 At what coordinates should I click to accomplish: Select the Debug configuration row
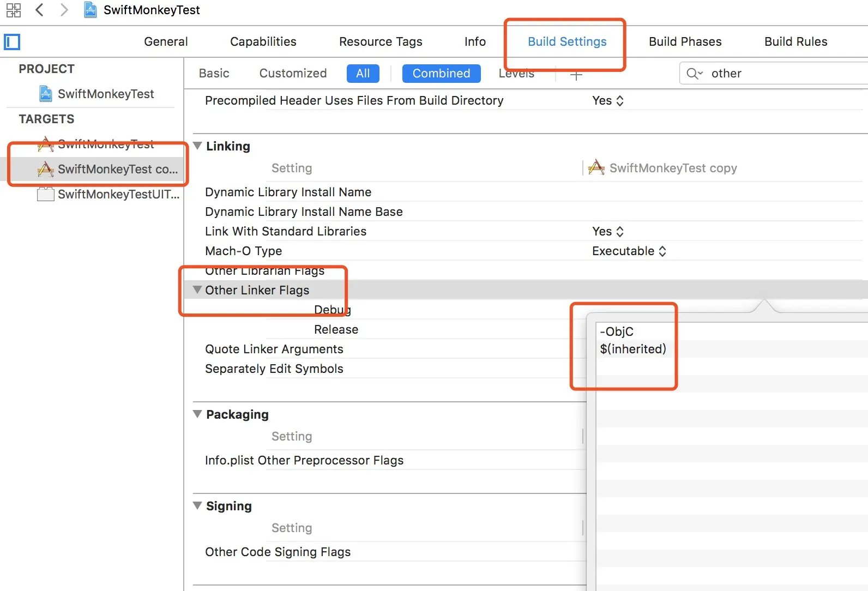tap(333, 310)
